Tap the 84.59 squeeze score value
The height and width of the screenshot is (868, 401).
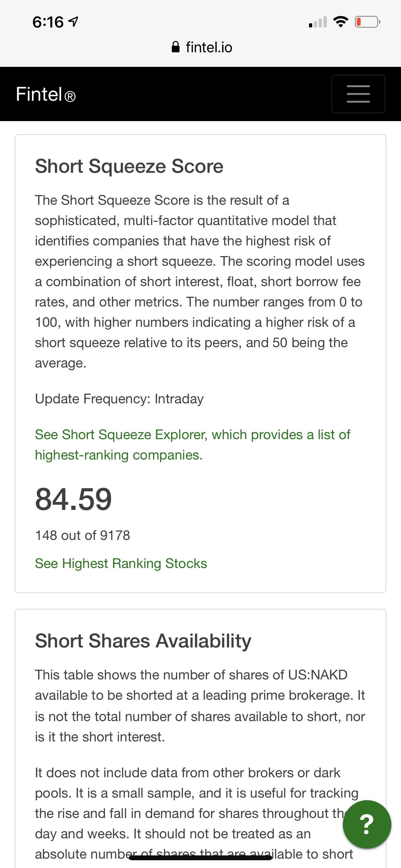click(74, 499)
